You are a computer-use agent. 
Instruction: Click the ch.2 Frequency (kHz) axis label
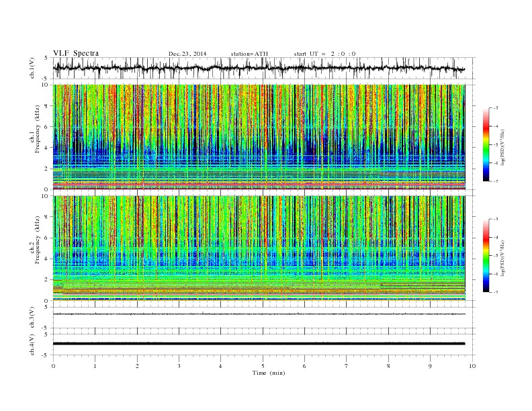[x=35, y=239]
